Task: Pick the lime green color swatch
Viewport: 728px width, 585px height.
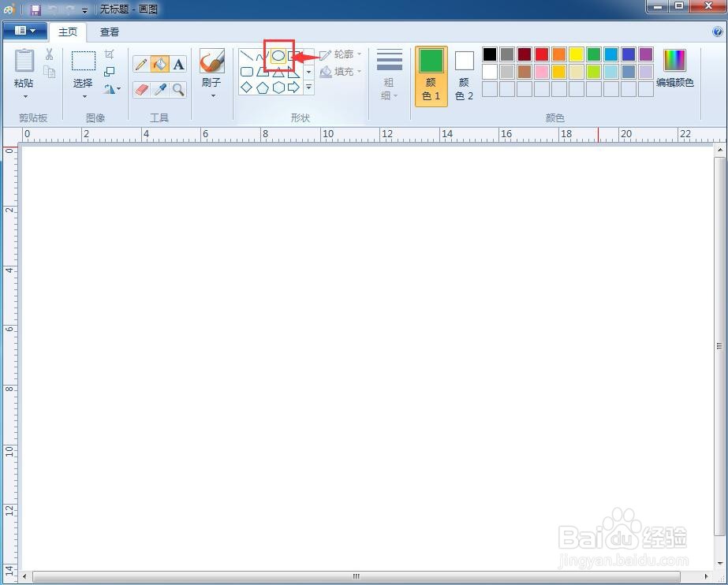Action: [594, 72]
